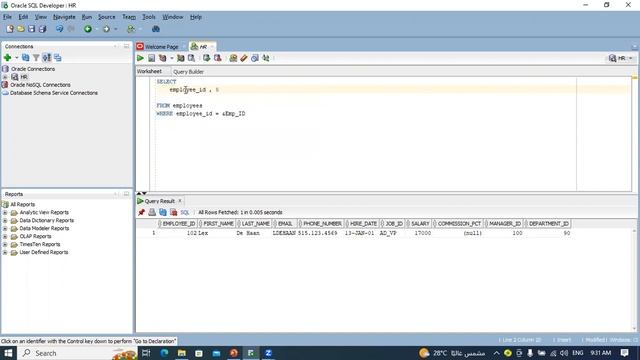Click the SQL link in Query Result toolbar

tap(185, 212)
